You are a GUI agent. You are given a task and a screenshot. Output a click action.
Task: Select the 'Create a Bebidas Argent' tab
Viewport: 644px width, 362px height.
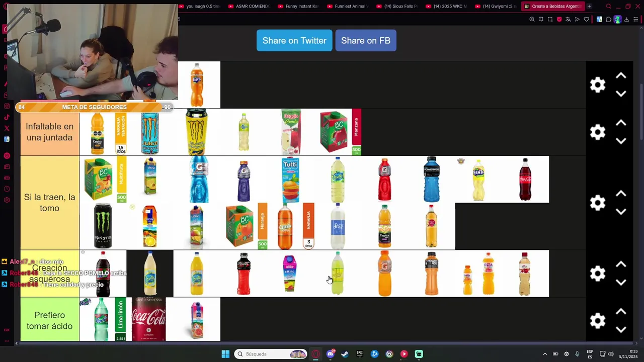552,7
